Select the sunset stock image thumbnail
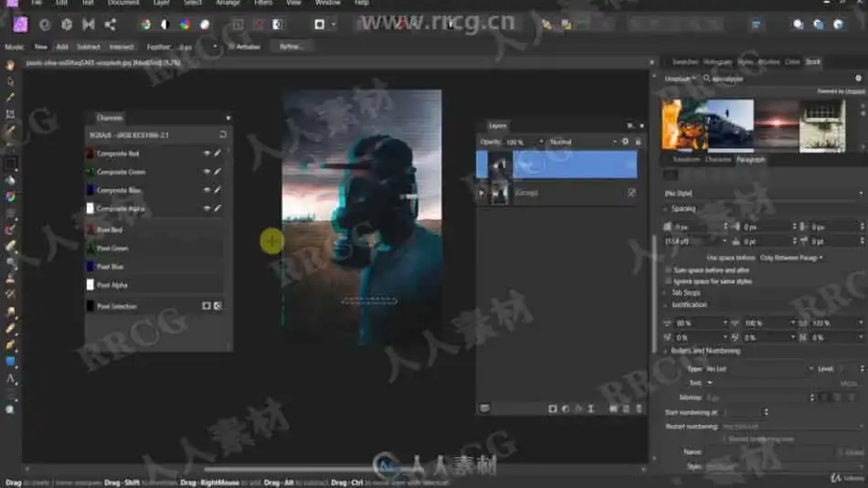868x488 pixels. pyautogui.click(x=777, y=125)
